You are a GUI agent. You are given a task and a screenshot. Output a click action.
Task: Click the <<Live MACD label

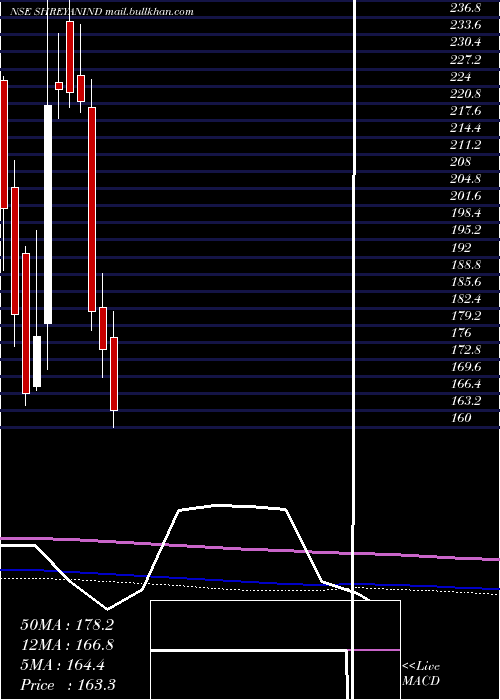click(421, 674)
